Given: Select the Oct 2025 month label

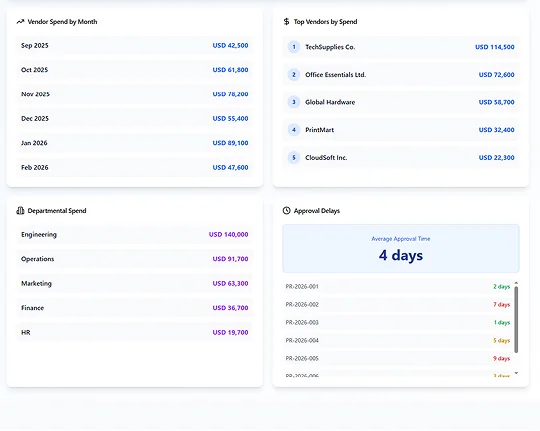Looking at the screenshot, I should [x=34, y=70].
